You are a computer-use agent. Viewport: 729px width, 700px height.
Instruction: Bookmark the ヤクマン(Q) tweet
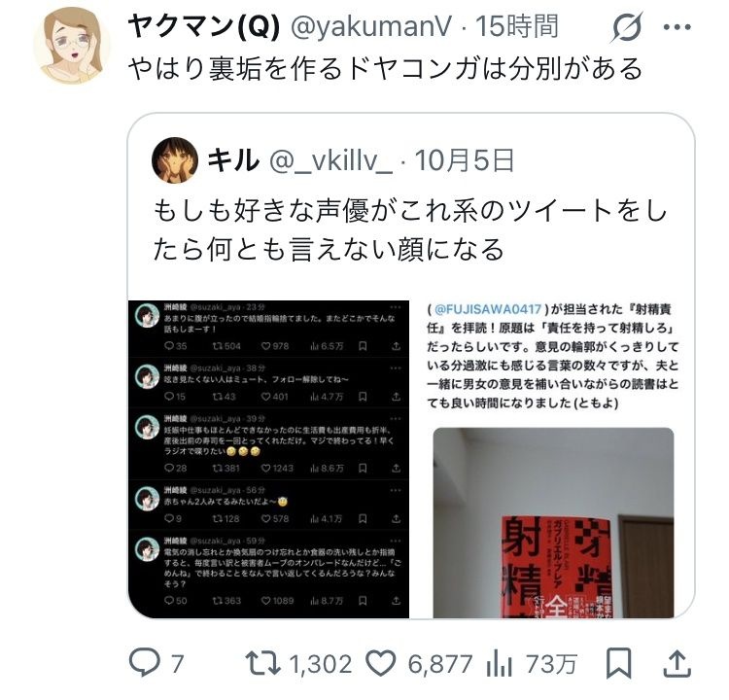(618, 663)
